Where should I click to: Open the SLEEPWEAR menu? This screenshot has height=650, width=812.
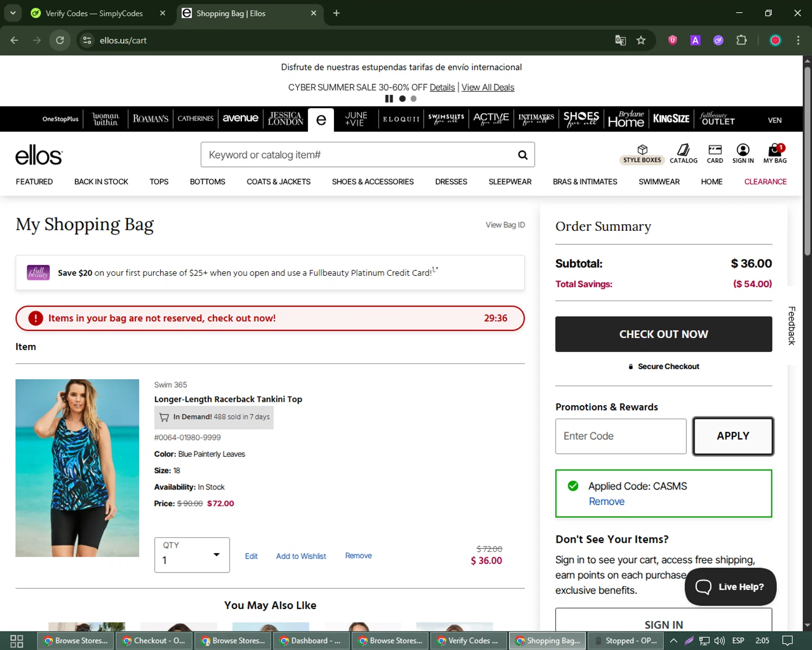510,181
